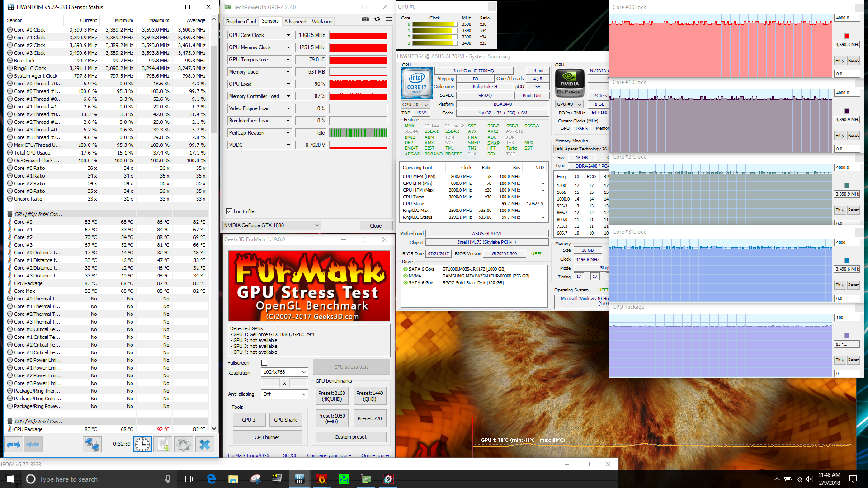Click the Core #0 Clock maximum value field
Screen dimensions: 868x488
click(x=846, y=18)
